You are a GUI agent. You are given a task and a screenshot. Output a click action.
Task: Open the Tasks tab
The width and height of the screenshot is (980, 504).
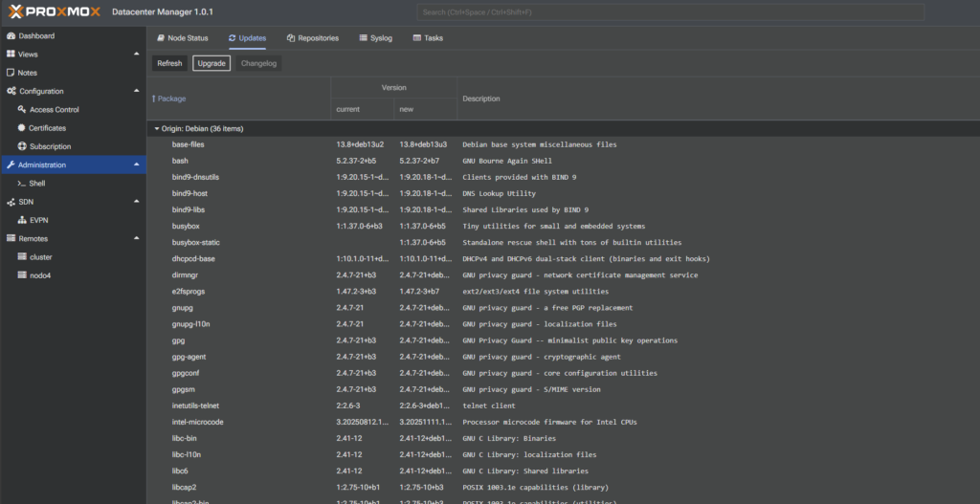428,38
